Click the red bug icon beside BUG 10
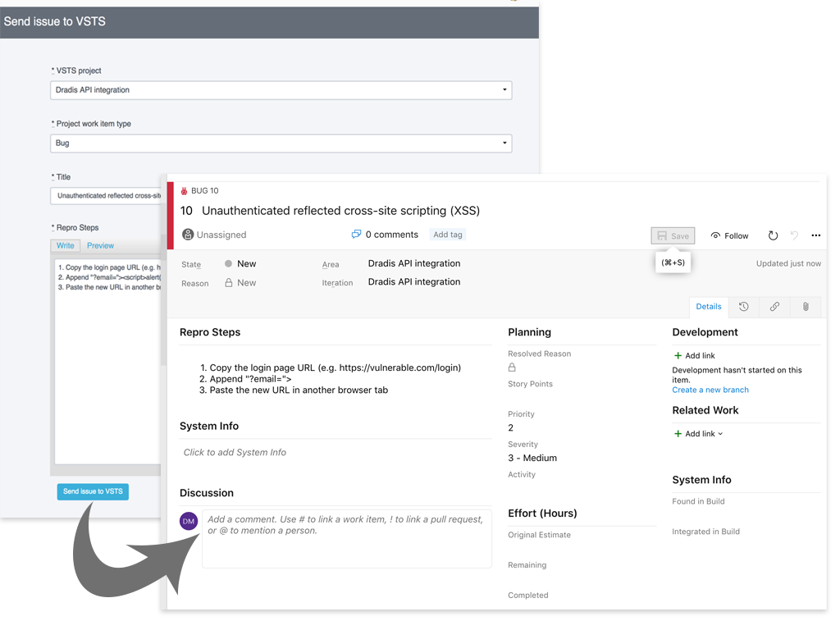 184,190
